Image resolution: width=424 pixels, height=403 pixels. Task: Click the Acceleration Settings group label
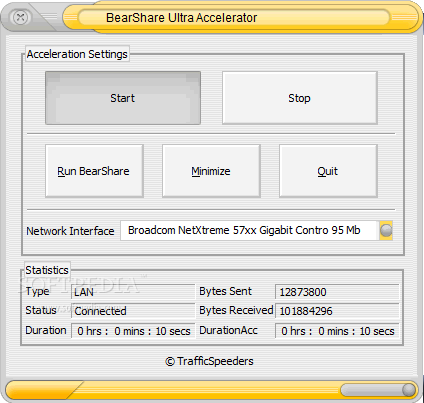click(x=77, y=54)
